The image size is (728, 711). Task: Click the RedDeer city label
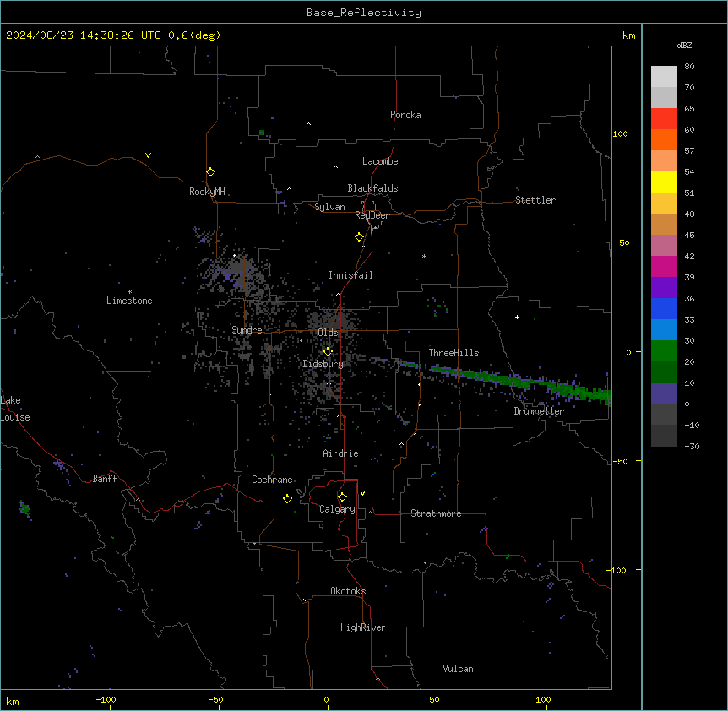pyautogui.click(x=372, y=215)
